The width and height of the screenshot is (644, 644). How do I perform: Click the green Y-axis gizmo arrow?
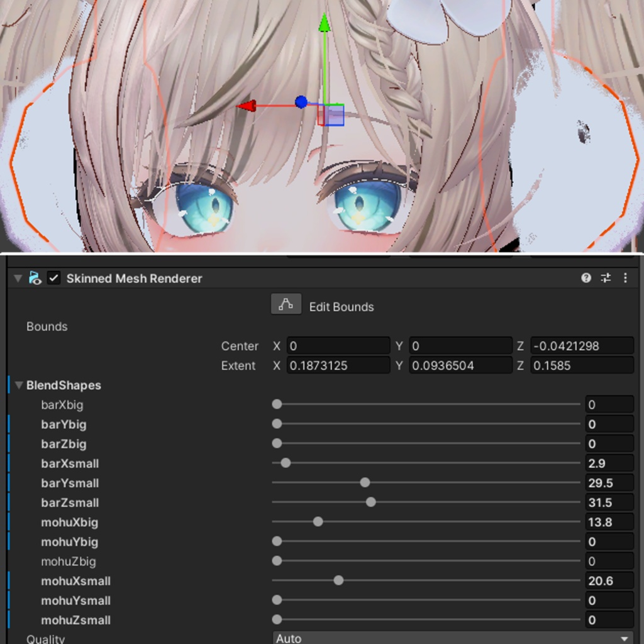pyautogui.click(x=325, y=22)
